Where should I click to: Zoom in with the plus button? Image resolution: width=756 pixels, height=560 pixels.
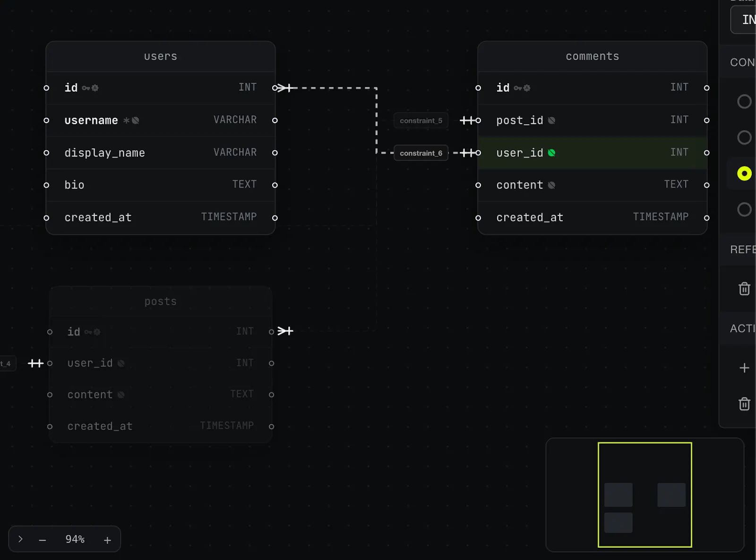pos(107,540)
